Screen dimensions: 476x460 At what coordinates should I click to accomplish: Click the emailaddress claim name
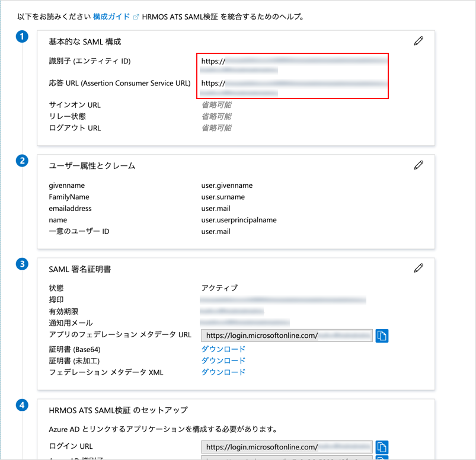70,209
